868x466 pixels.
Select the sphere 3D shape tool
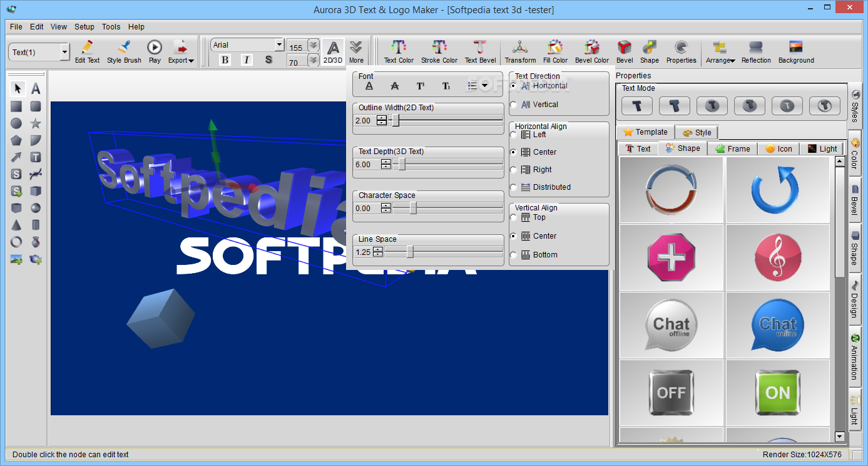(x=36, y=208)
